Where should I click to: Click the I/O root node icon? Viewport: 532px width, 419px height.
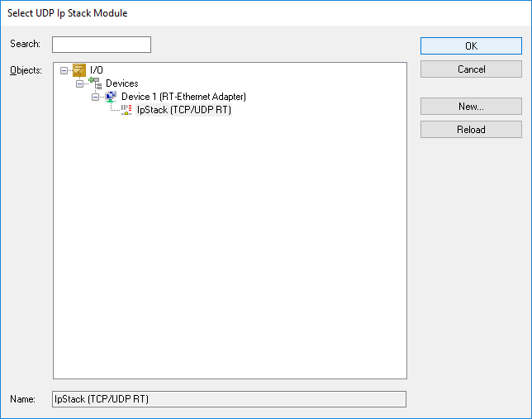click(79, 70)
